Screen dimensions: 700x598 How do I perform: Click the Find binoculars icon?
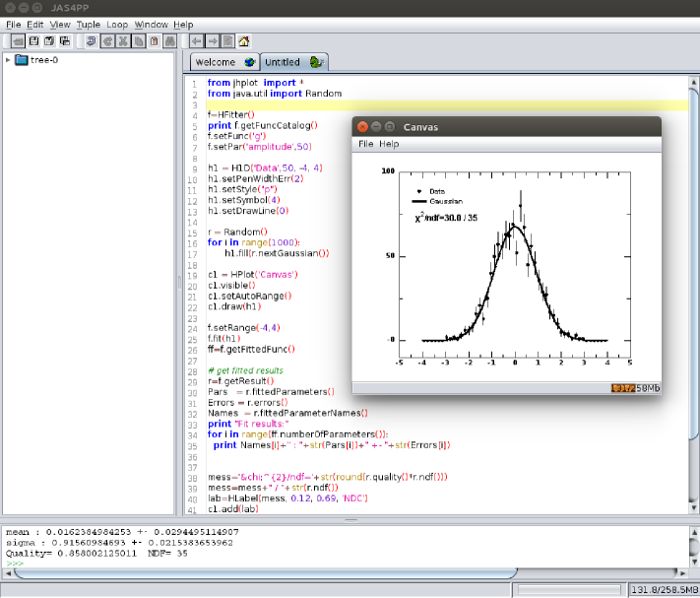[169, 41]
